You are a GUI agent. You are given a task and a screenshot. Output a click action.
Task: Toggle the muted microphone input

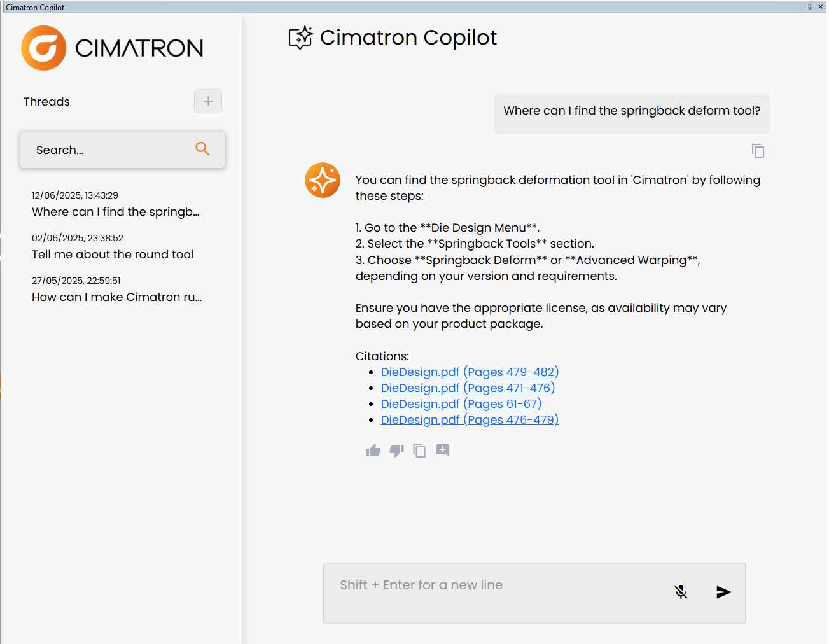pos(681,592)
